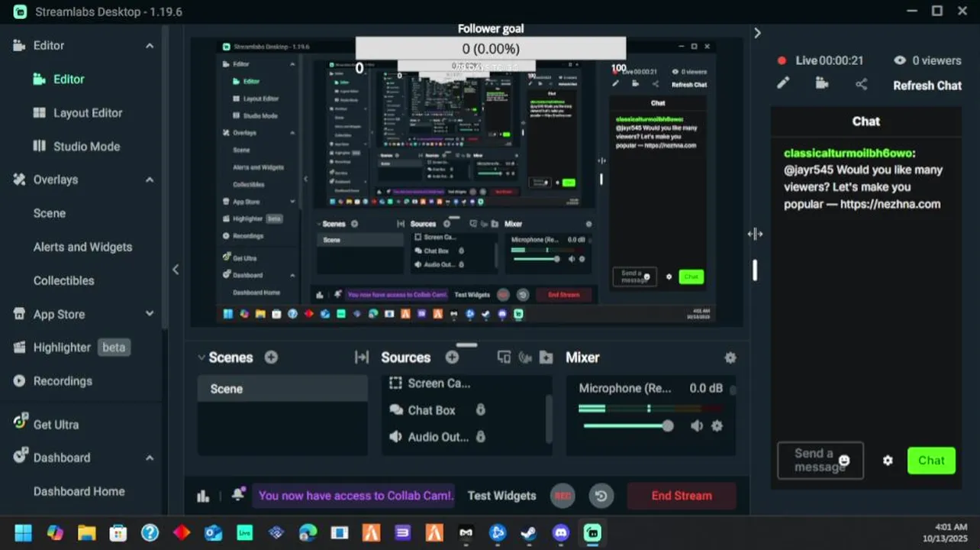Click the Microphone audio level meter
This screenshot has width=980, height=550.
coord(650,409)
